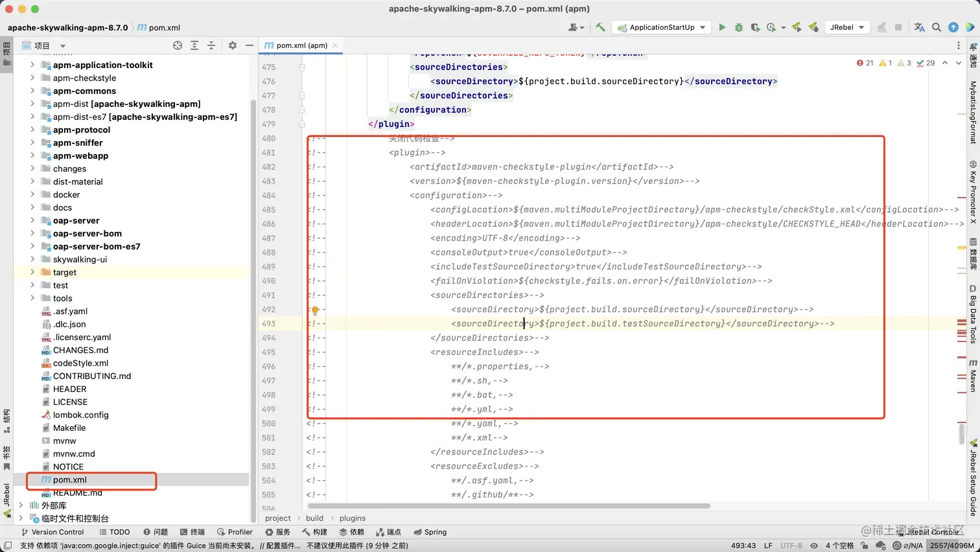The height and width of the screenshot is (552, 980).
Task: Debug with JRebel rocket-bug icon
Action: 813,27
